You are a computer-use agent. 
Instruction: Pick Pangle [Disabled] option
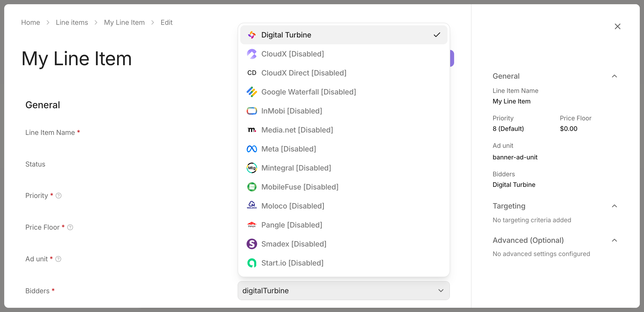click(x=344, y=225)
